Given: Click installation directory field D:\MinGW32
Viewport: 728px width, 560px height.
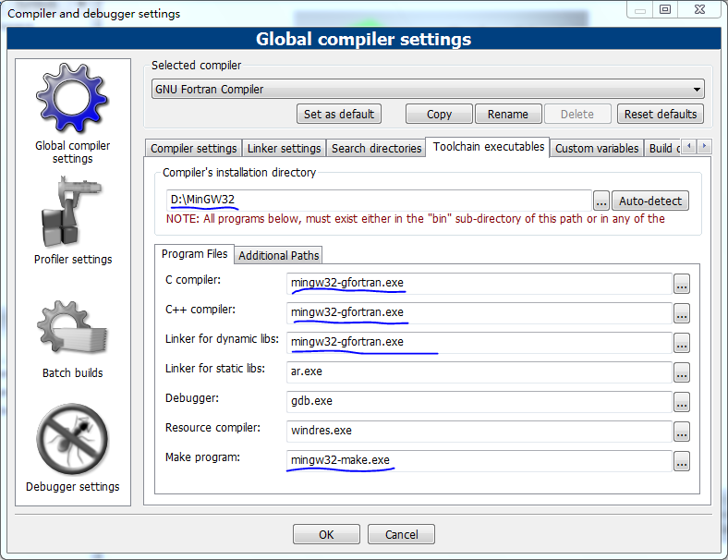Looking at the screenshot, I should tap(379, 201).
